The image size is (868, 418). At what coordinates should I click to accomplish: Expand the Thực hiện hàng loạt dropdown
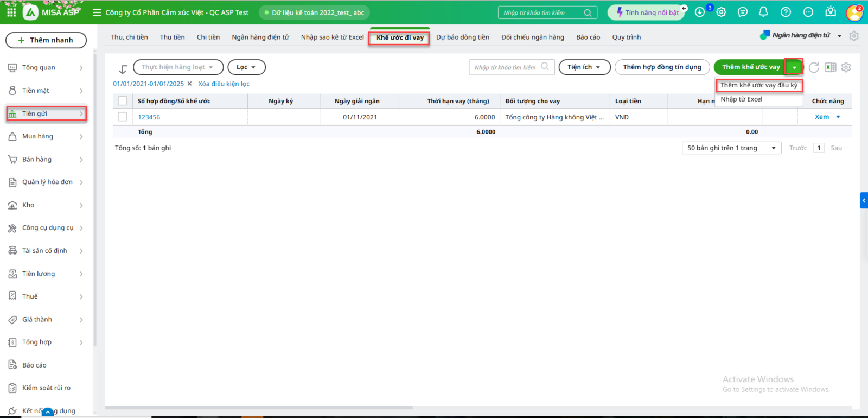(x=178, y=67)
